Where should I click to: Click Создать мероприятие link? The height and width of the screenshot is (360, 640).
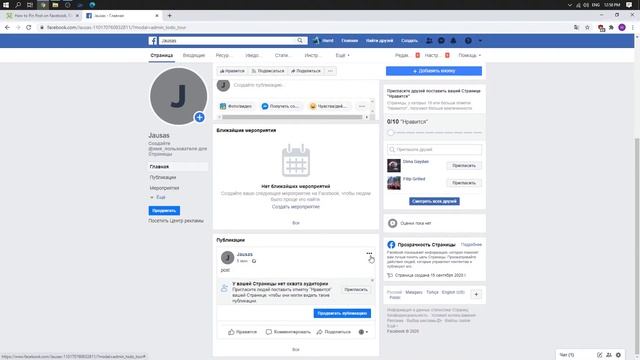pyautogui.click(x=296, y=207)
